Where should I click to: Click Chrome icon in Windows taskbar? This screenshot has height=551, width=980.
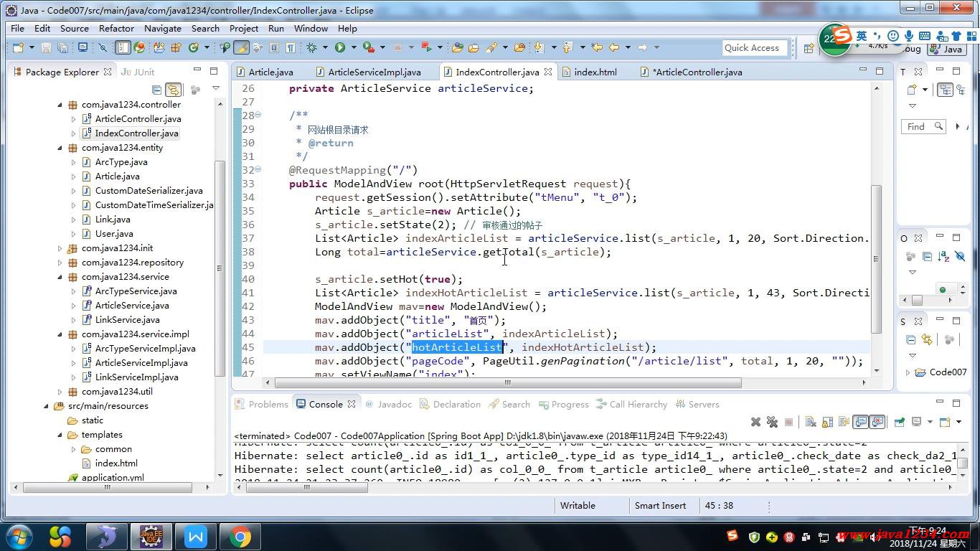[240, 537]
